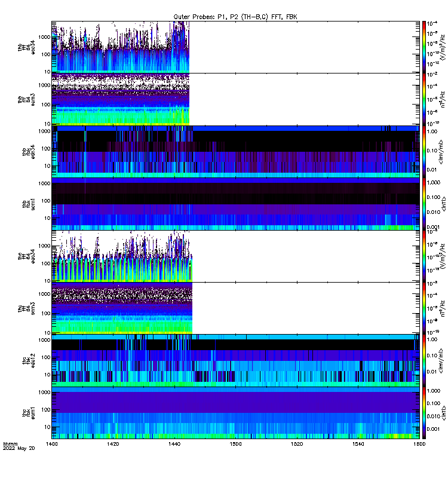Screen dimensions: 448x478
Task: Click the color bar of the thb scm3 panel
Action: pyautogui.click(x=424, y=99)
